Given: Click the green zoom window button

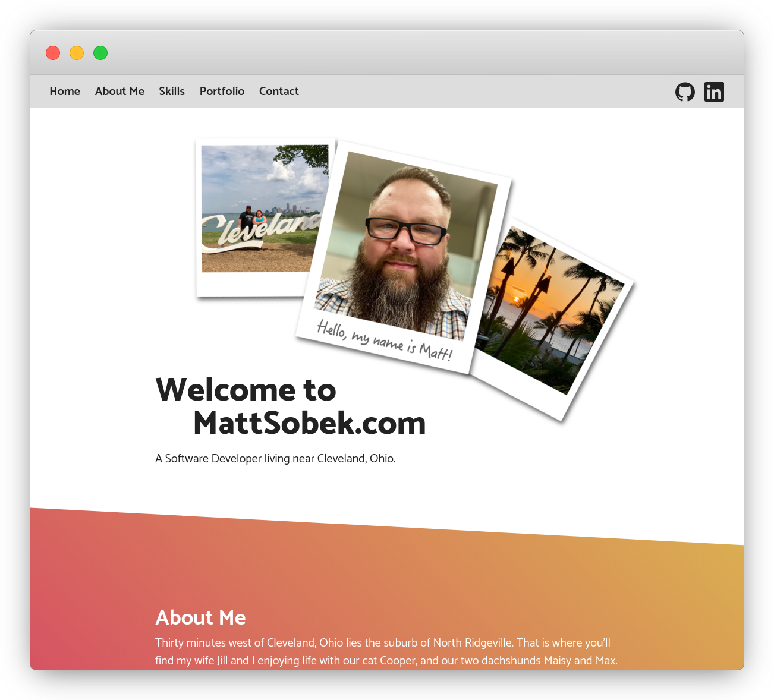Looking at the screenshot, I should (100, 52).
